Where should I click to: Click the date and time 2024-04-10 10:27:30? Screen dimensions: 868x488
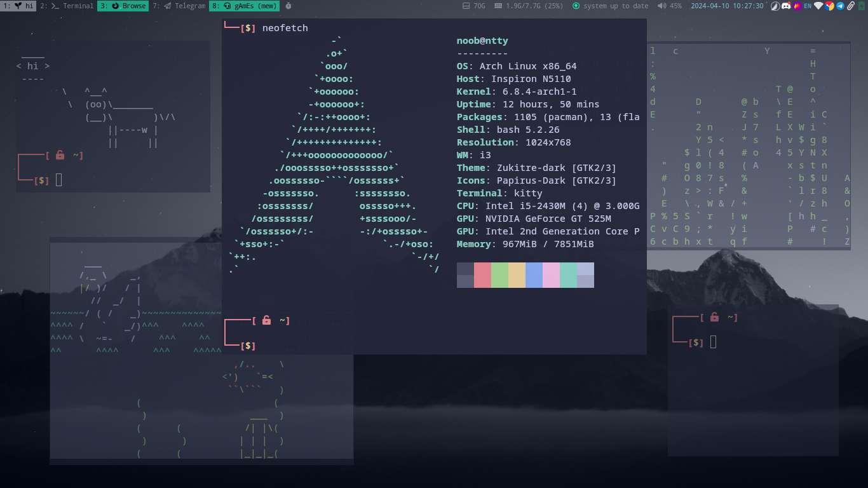[x=727, y=6]
